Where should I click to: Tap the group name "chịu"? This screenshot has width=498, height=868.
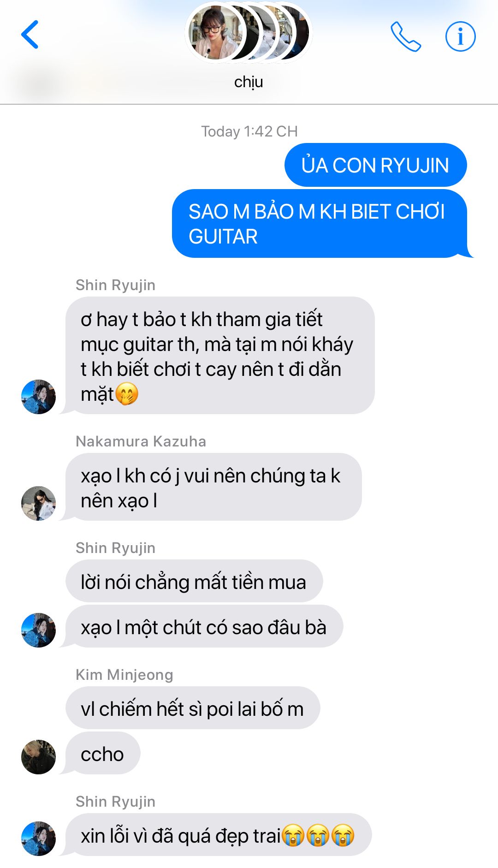[249, 82]
